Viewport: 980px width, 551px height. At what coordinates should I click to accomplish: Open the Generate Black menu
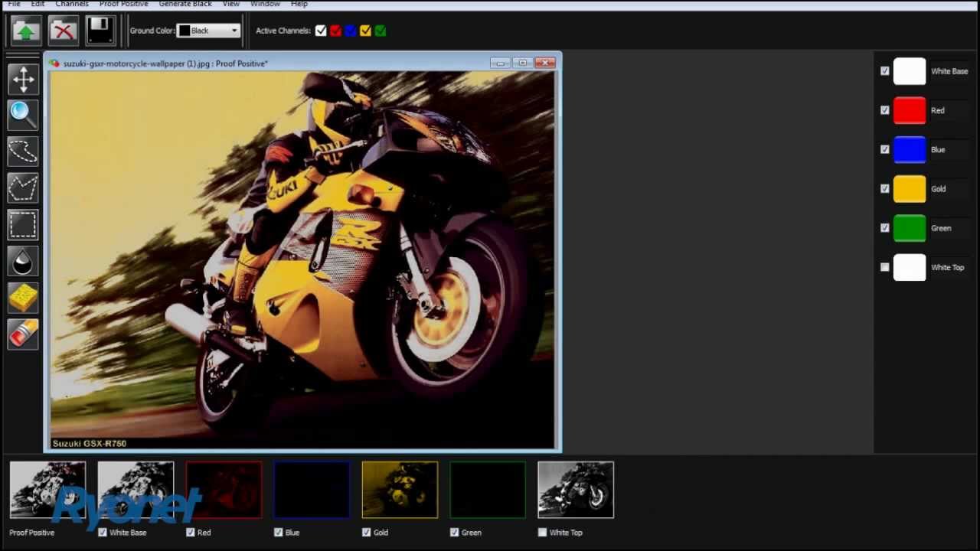point(185,4)
